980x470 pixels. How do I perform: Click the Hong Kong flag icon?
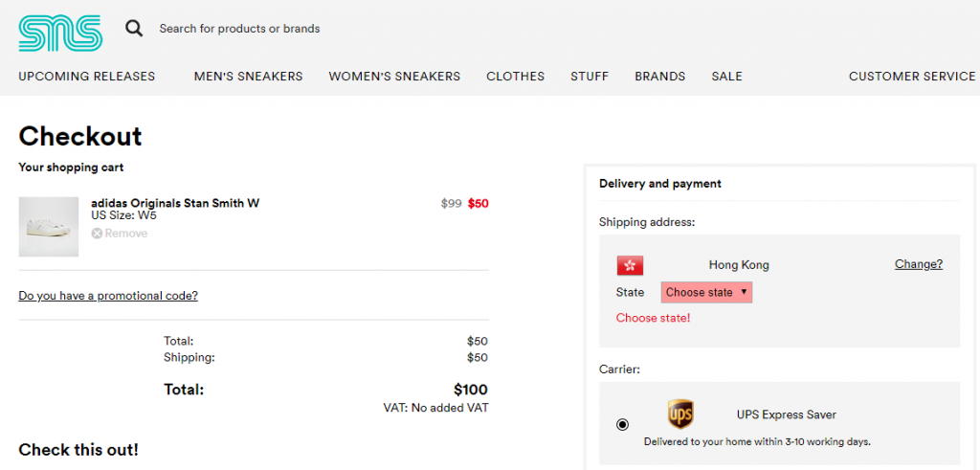pos(631,265)
